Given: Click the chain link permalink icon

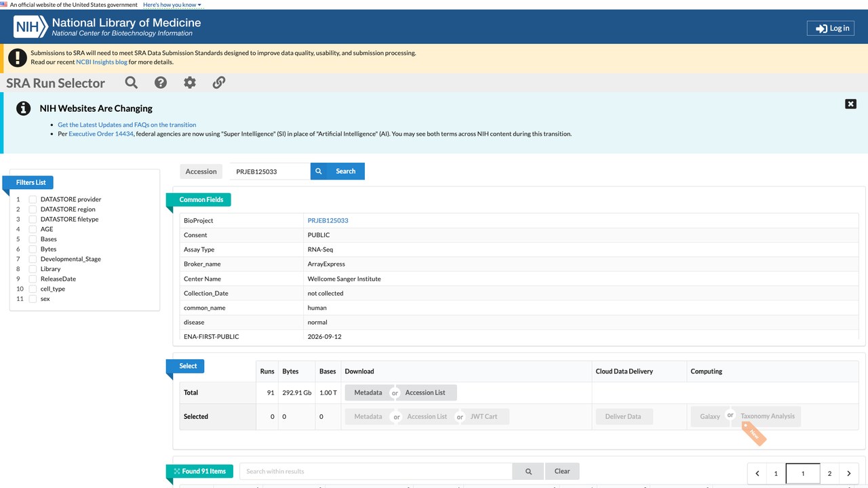Looking at the screenshot, I should [x=219, y=83].
